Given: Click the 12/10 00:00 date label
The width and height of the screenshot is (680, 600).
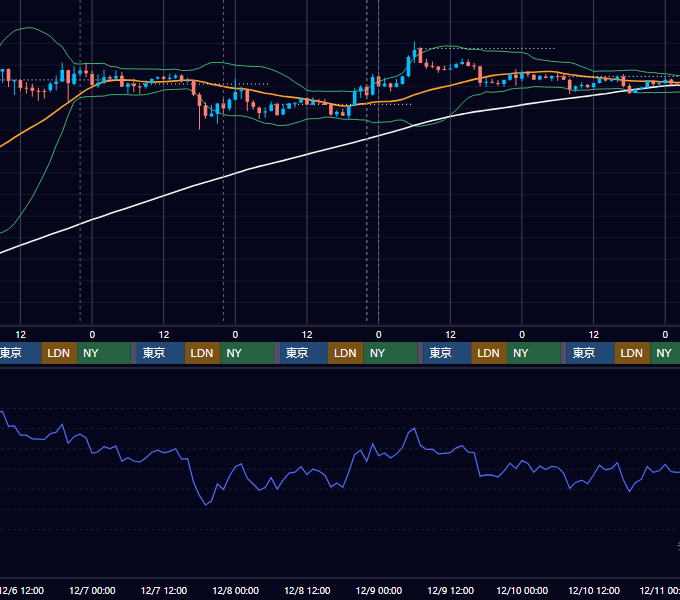Looking at the screenshot, I should tap(522, 590).
